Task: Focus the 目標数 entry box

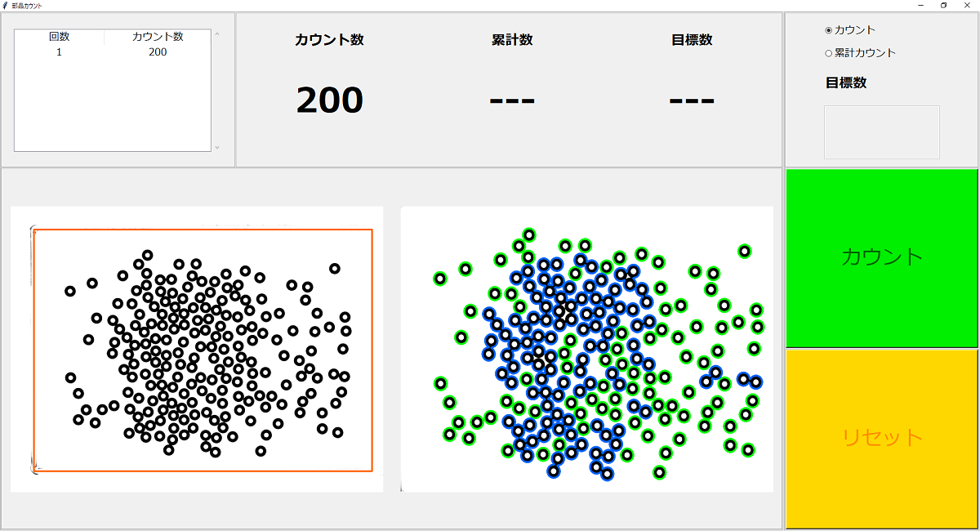Action: click(x=881, y=132)
